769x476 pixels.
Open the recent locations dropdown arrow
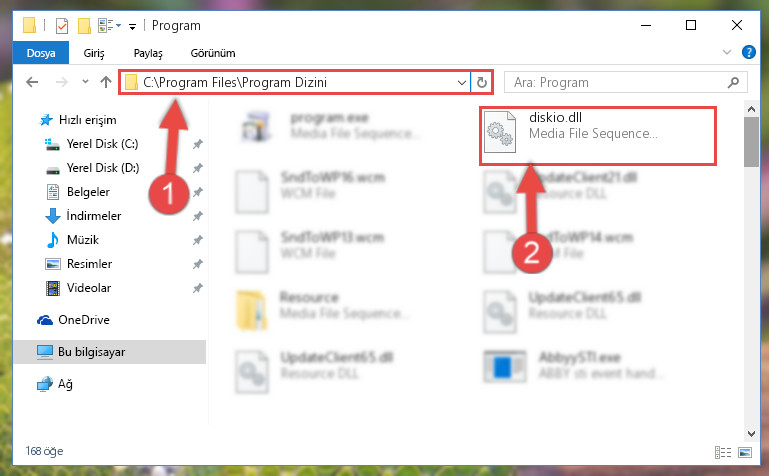tap(85, 82)
